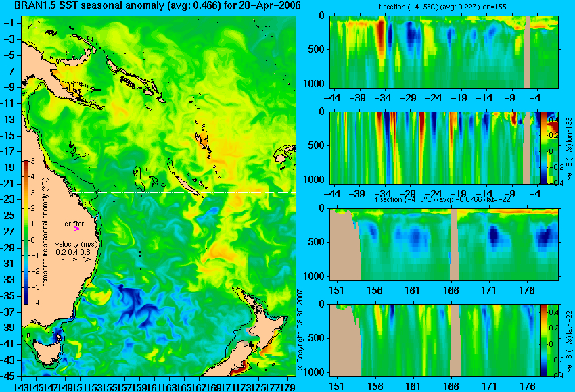The width and height of the screenshot is (575, 392).
Task: Click the temperature seasonal anomaly color bar
Action: point(26,232)
